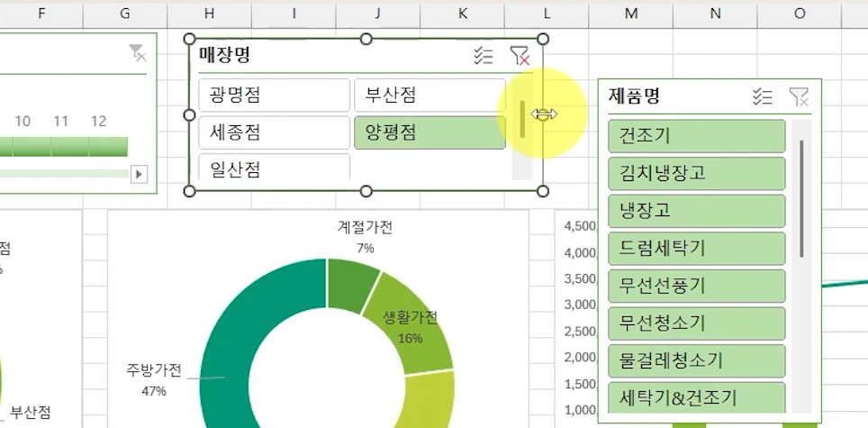Toggle multi-select on 제품명 slicer
The image size is (868, 428).
tap(763, 97)
